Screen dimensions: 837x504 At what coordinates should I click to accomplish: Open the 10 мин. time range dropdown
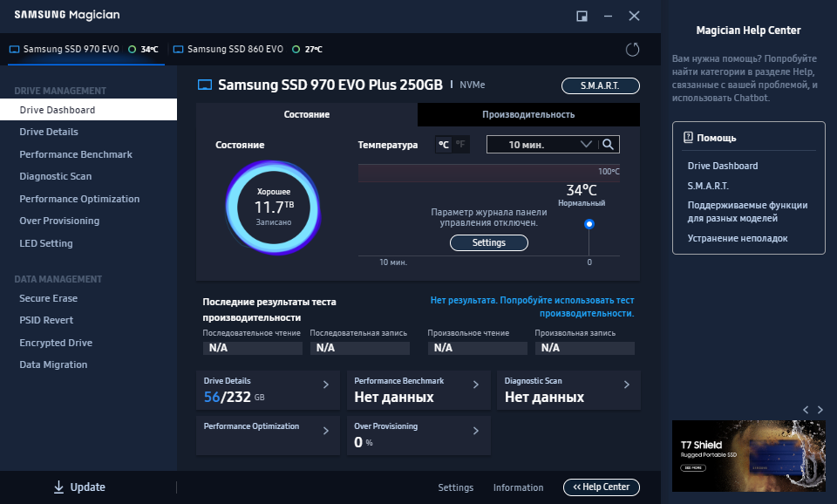tap(541, 145)
